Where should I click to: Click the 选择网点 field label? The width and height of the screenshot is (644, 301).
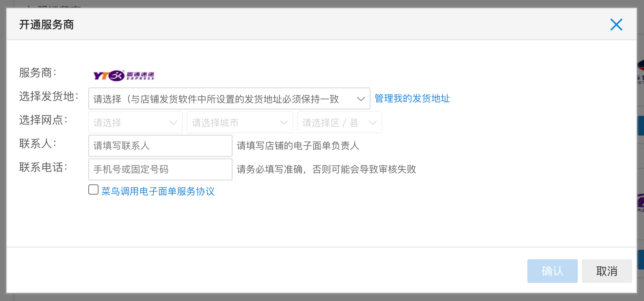coord(43,120)
